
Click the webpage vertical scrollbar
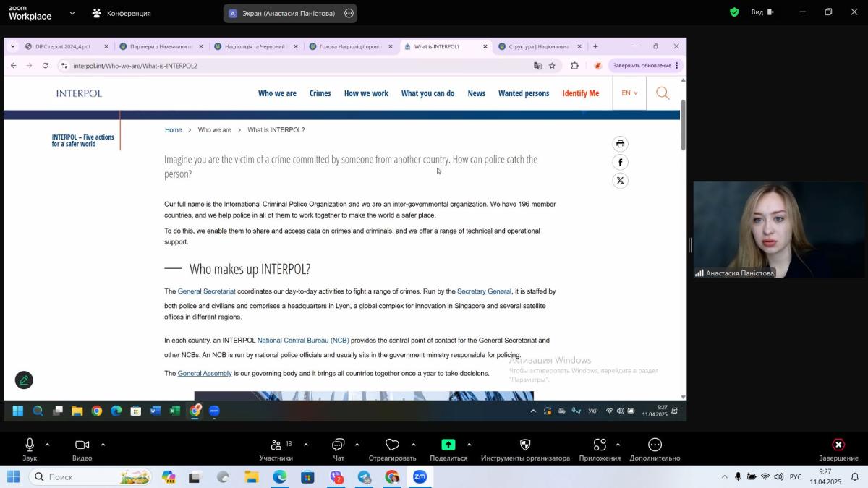pos(683,124)
